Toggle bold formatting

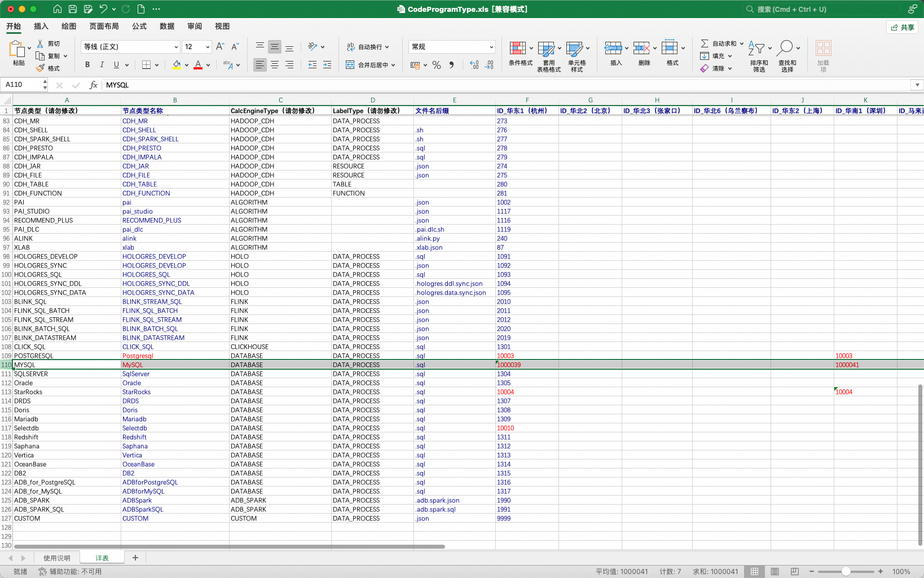tap(87, 65)
